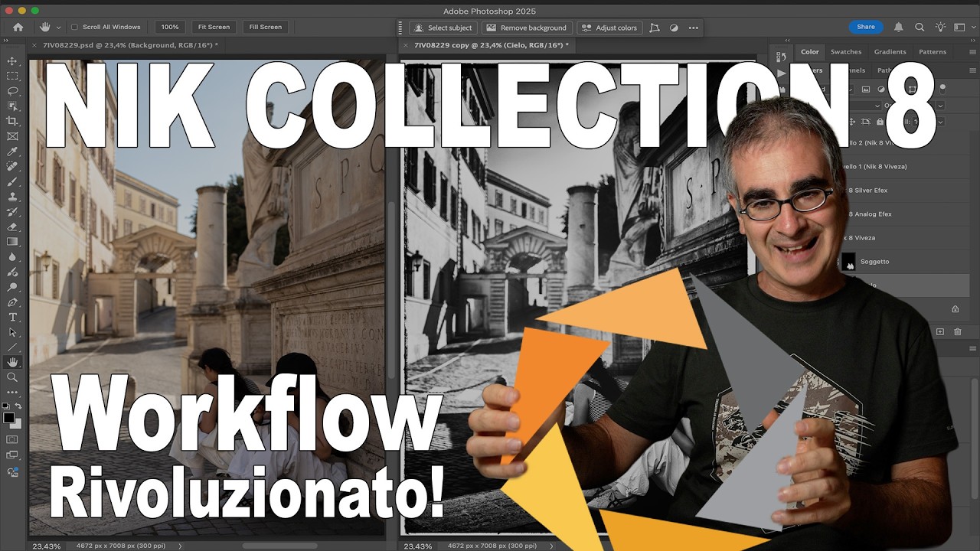Screen dimensions: 980x551
Task: Select the Lasso tool
Action: click(x=12, y=91)
